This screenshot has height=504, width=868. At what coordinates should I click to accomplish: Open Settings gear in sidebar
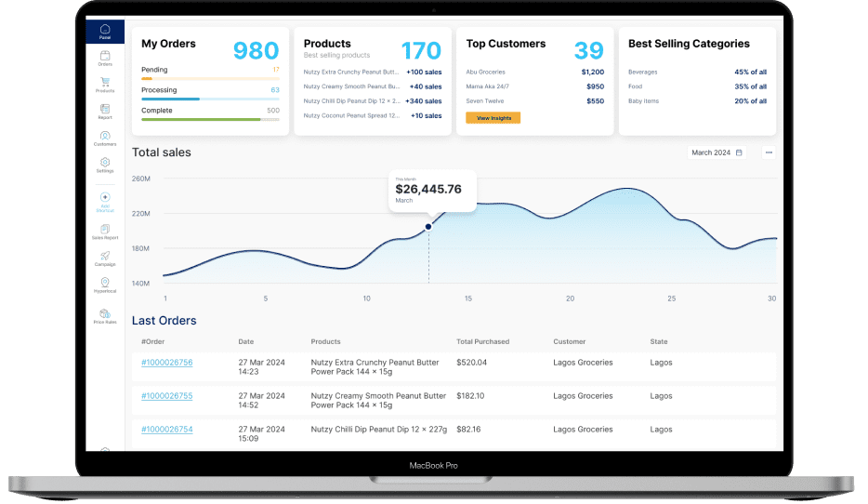105,165
